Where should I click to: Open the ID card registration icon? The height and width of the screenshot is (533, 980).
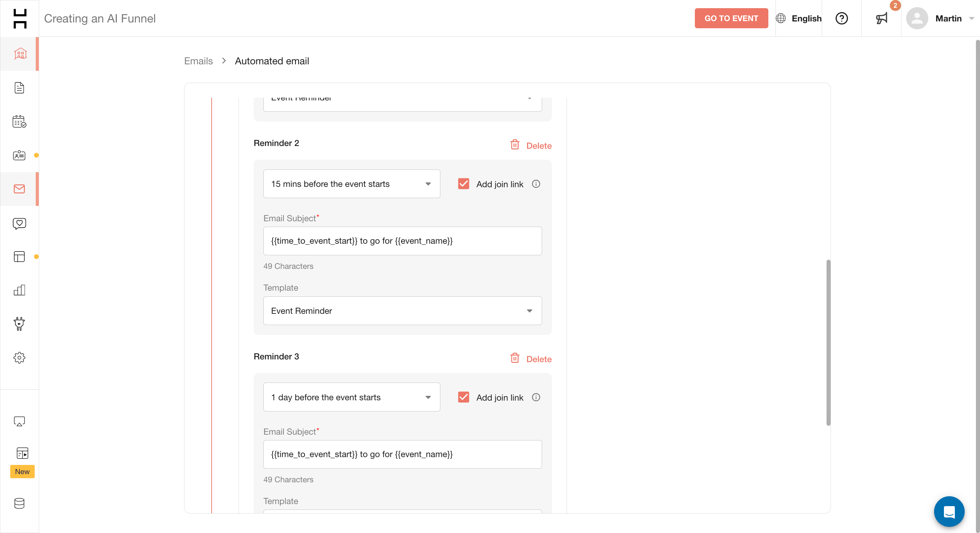click(19, 155)
